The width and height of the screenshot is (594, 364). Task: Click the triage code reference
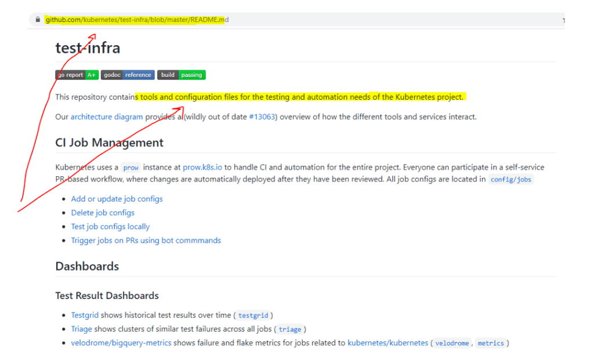(289, 329)
